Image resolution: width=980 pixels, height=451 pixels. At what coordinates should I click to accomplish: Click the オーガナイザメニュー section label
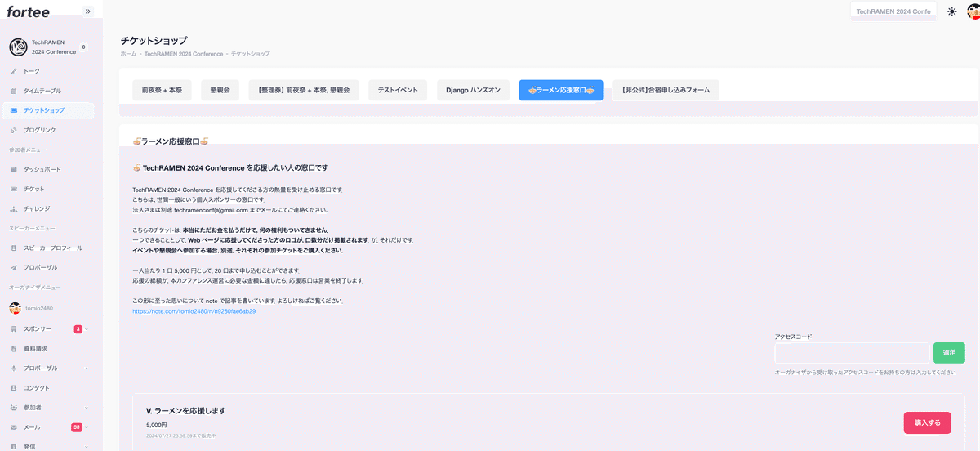(x=35, y=288)
